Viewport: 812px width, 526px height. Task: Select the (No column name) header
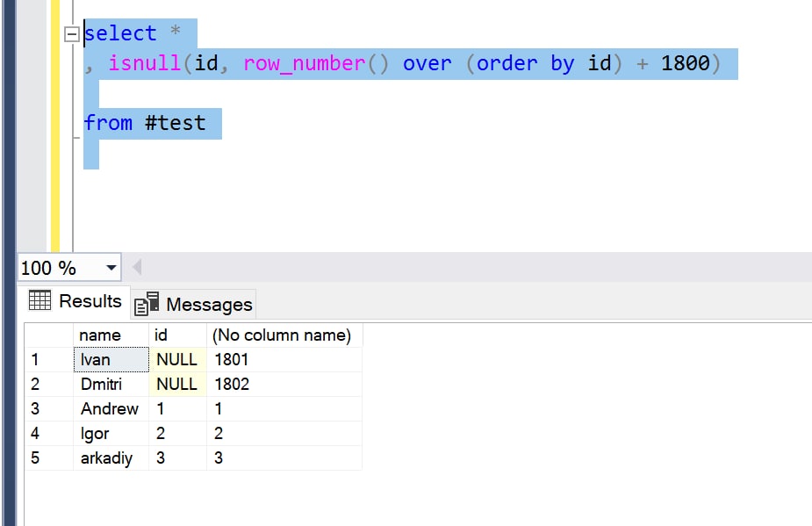click(x=284, y=335)
